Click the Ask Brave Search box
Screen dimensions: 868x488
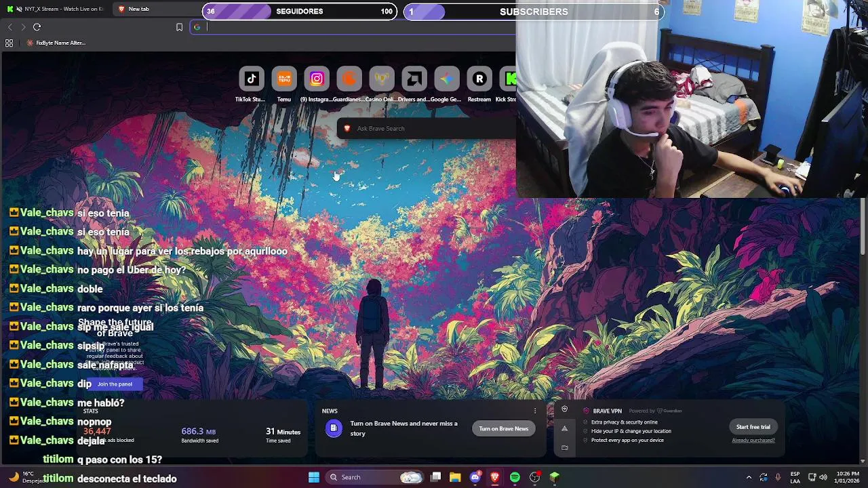point(426,129)
